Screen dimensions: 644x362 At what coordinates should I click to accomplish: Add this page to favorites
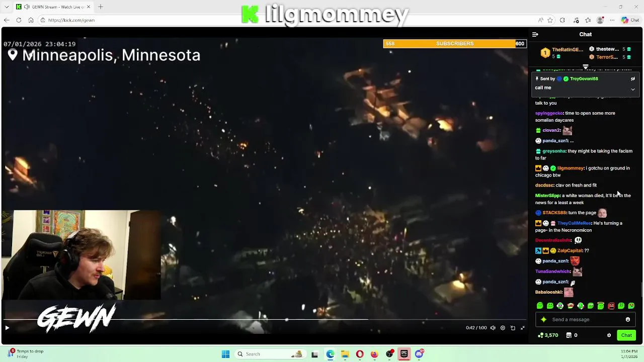[550, 20]
